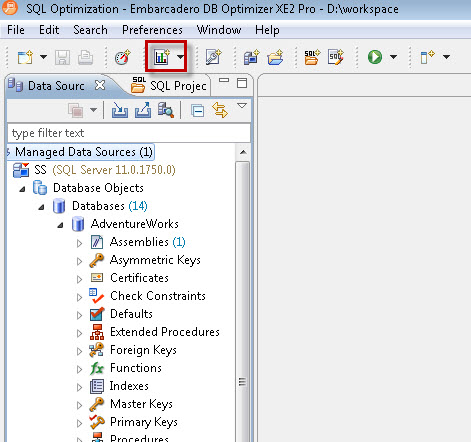Click the bar chart new session icon
Screen dimensions: 471x442
(x=162, y=57)
